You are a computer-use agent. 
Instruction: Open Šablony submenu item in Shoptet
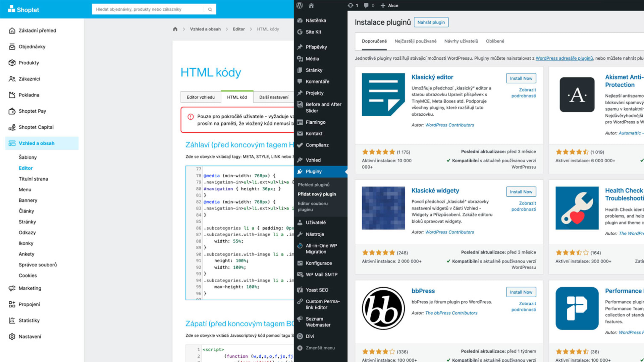(28, 157)
